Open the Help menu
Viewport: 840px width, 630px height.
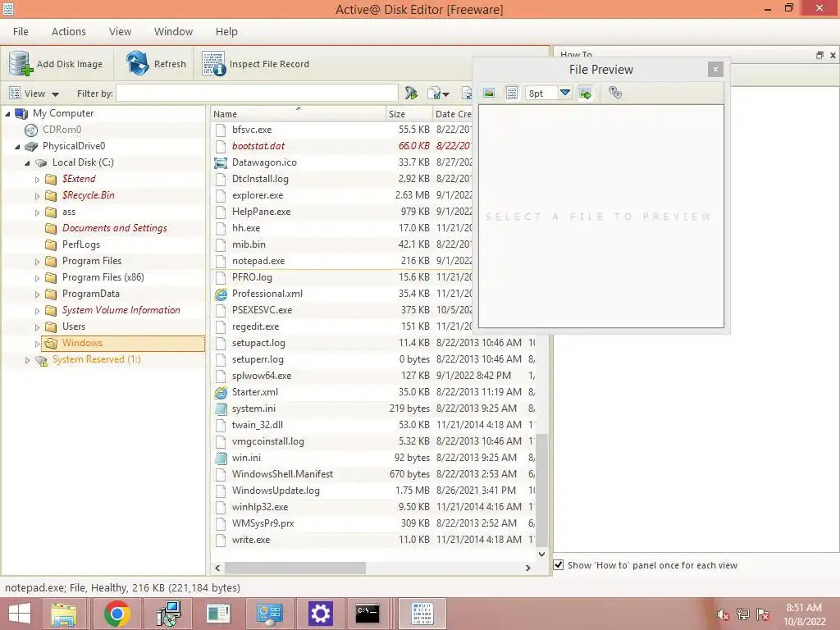tap(226, 32)
